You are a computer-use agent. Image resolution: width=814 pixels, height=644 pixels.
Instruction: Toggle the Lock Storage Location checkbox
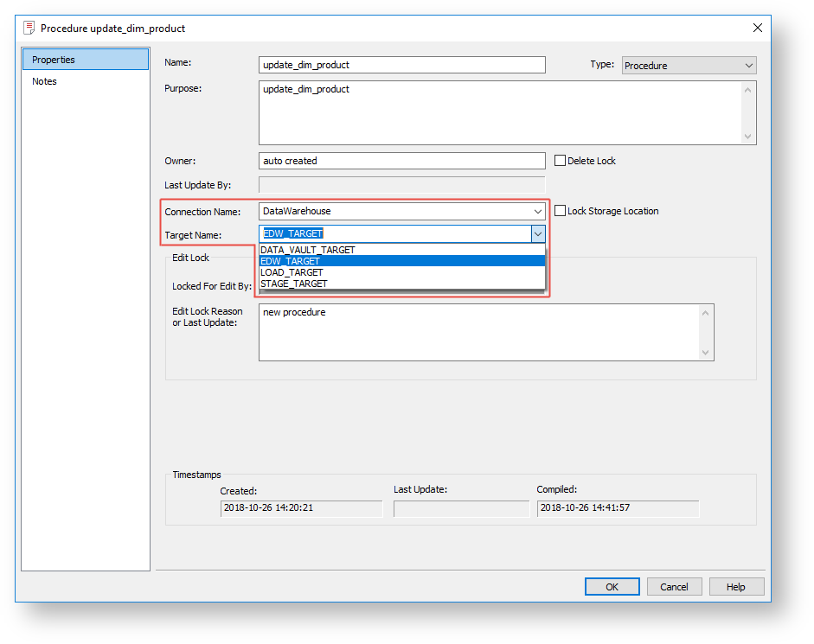561,211
